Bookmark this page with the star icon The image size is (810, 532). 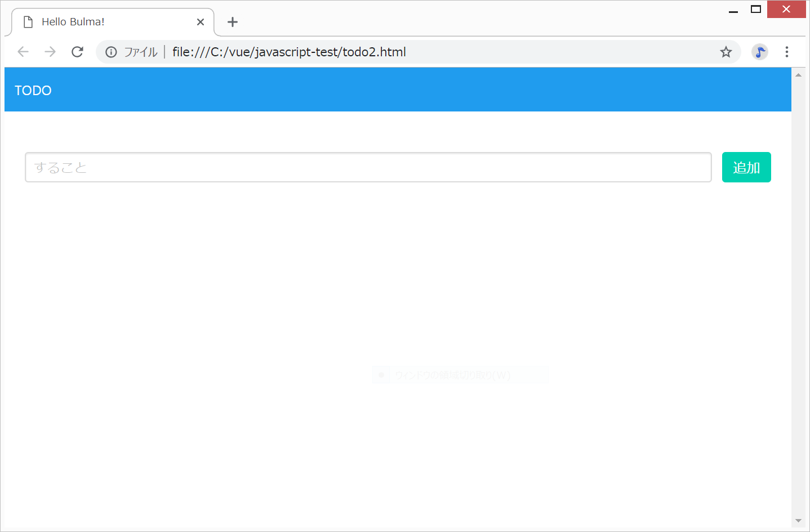coord(726,52)
